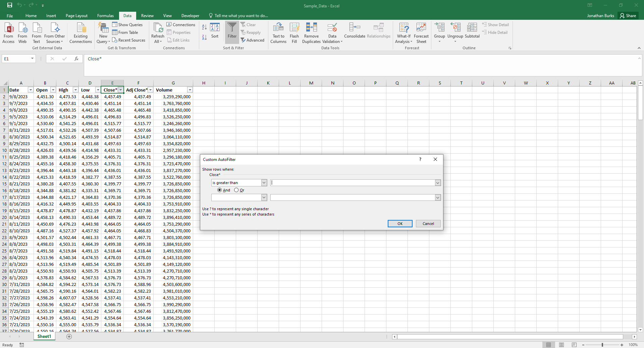Click Remove Duplicates
Viewport: 644px width, 348px height.
tap(311, 33)
